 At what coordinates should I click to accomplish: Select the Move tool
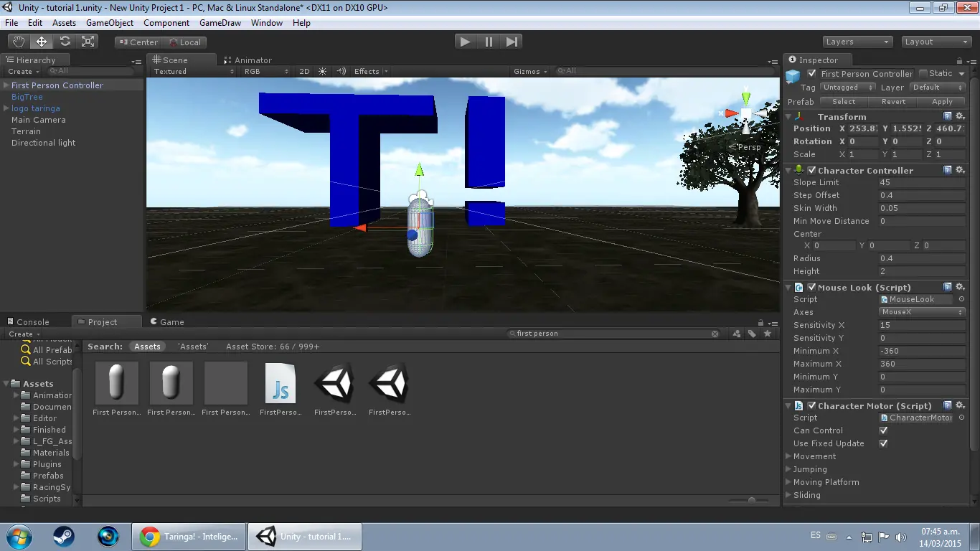tap(42, 42)
